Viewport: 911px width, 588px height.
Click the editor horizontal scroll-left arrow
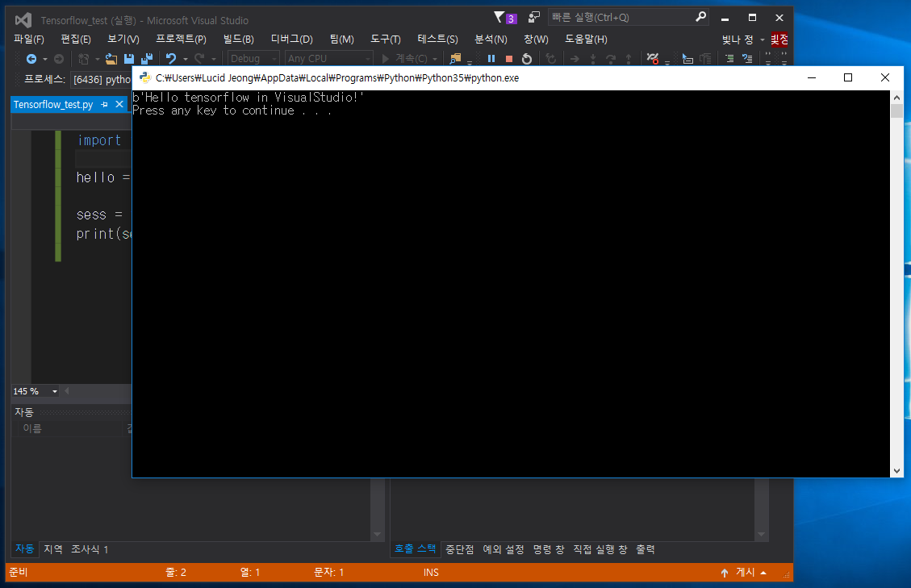tap(67, 391)
